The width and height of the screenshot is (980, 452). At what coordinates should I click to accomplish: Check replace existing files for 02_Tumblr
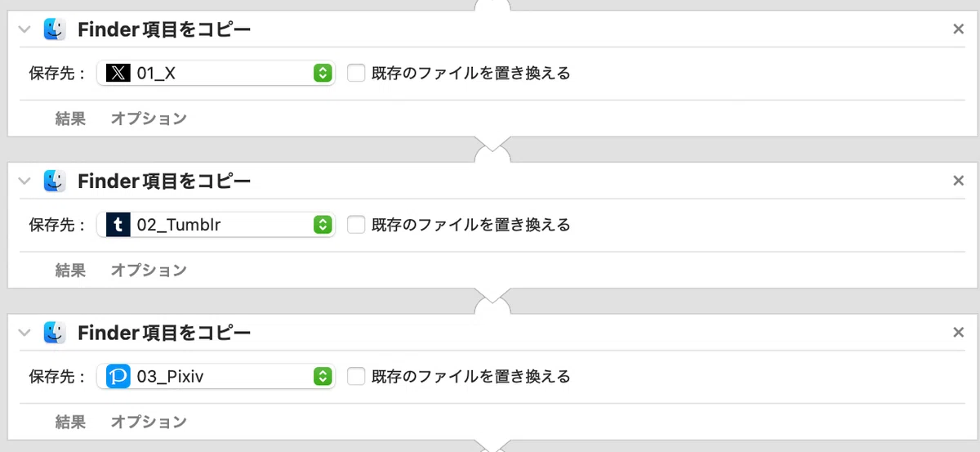coord(355,224)
